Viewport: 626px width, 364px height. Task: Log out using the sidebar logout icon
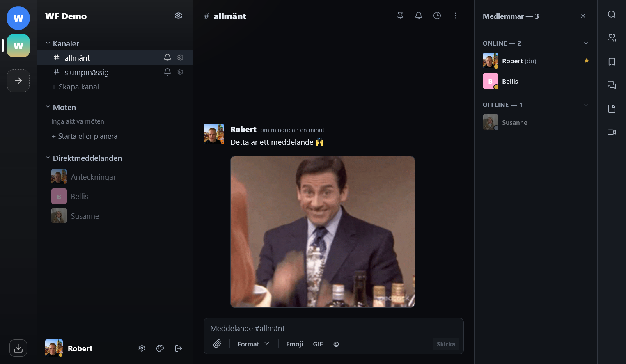point(179,348)
